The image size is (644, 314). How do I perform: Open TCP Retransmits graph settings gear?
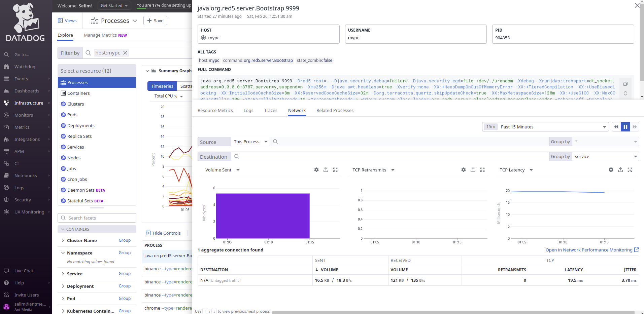pos(464,170)
